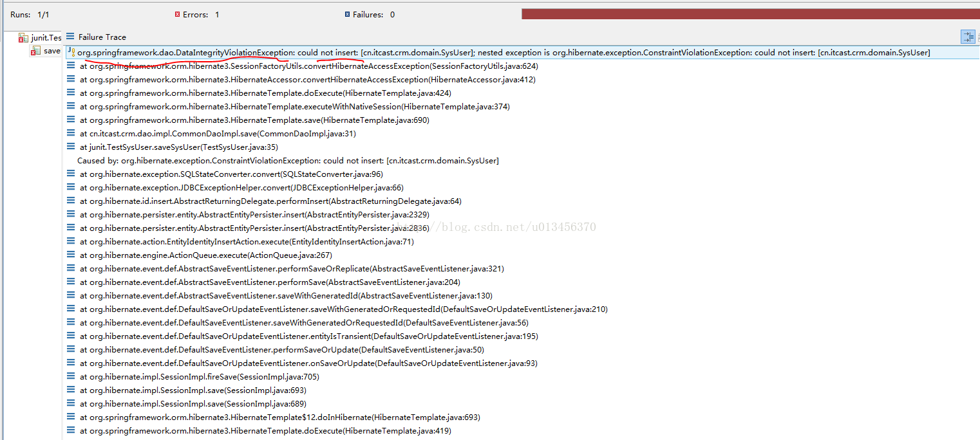Image resolution: width=980 pixels, height=440 pixels.
Task: Select the SQLStateConverter.convert stack line
Action: click(231, 174)
